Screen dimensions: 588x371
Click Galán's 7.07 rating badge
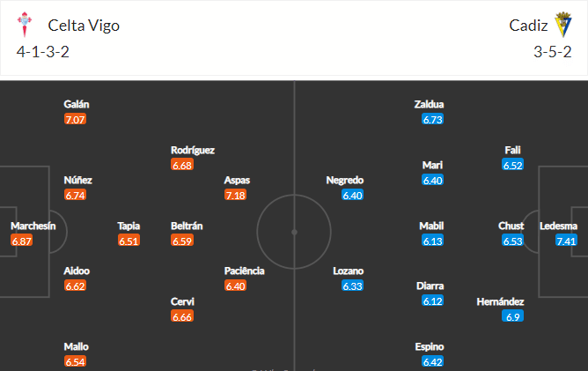tap(75, 119)
